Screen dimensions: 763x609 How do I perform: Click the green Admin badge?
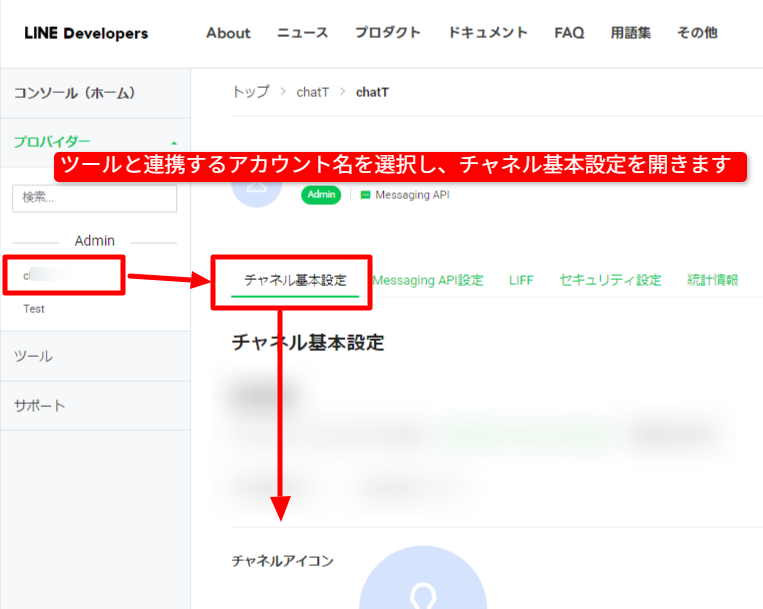pyautogui.click(x=321, y=195)
